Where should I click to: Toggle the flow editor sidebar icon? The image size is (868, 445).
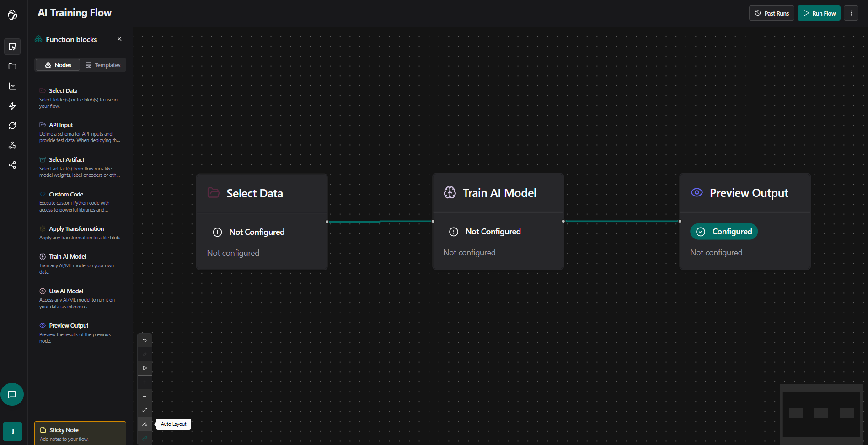point(12,47)
